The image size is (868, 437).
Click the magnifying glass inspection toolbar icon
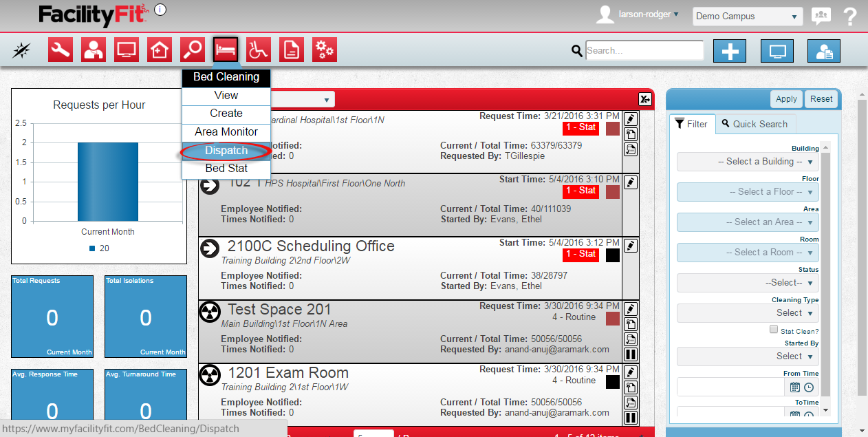pos(193,50)
